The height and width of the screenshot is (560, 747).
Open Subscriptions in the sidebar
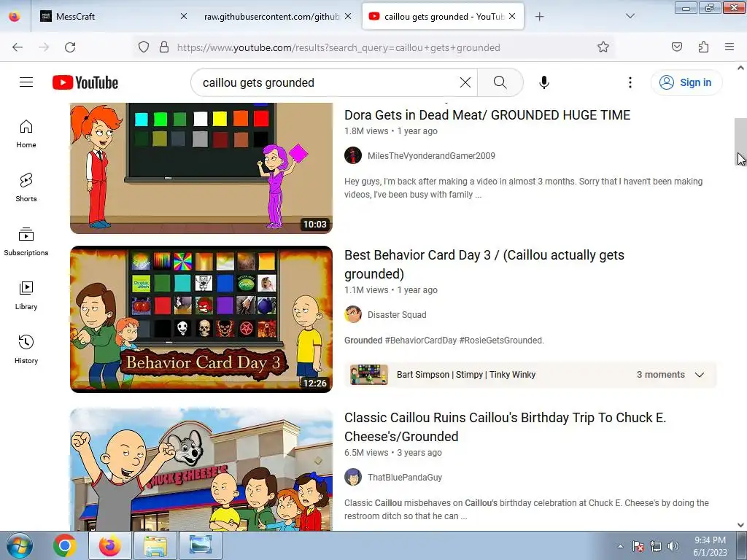pos(26,241)
